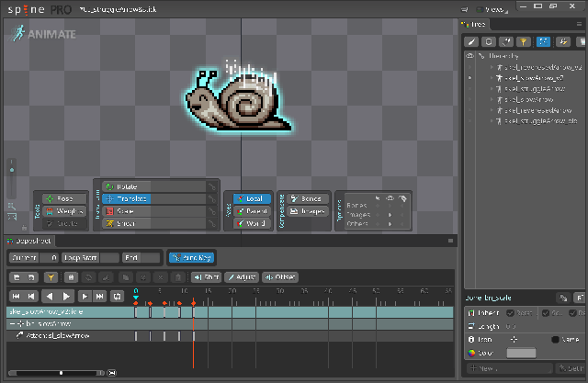
Task: Click the Icon crosshair selector in bone properties
Action: tap(514, 339)
